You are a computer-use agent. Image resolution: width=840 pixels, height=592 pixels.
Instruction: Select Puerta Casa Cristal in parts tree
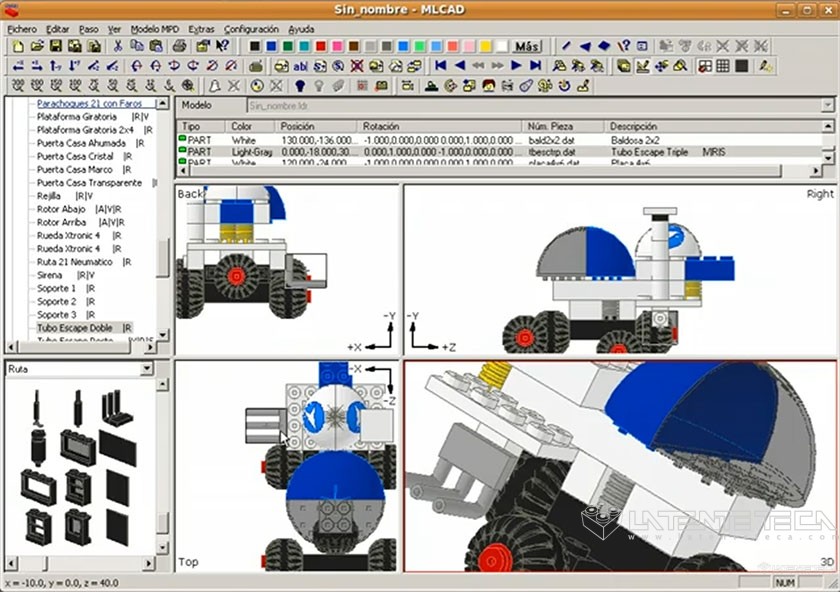pos(75,156)
